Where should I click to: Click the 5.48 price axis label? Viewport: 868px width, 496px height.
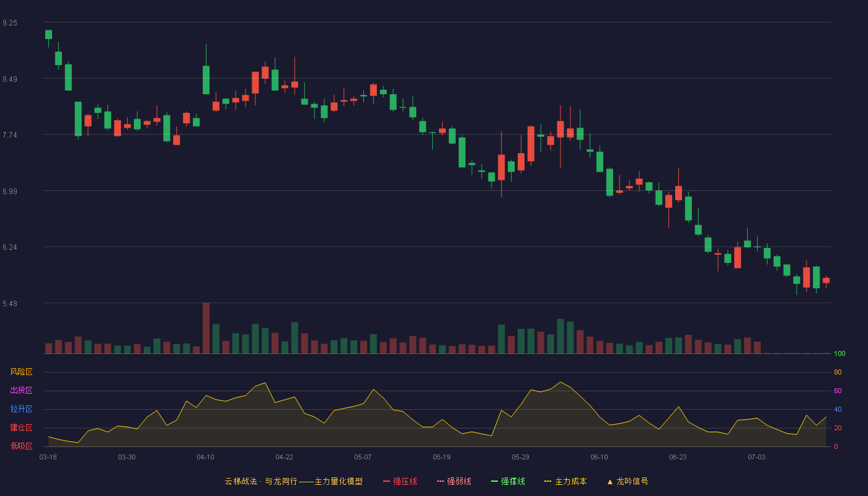pyautogui.click(x=10, y=303)
